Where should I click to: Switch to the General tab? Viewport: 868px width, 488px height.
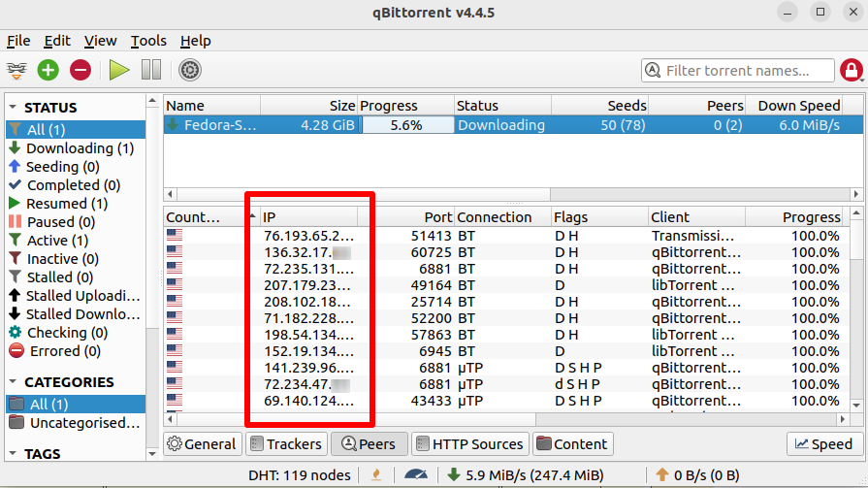click(x=203, y=444)
